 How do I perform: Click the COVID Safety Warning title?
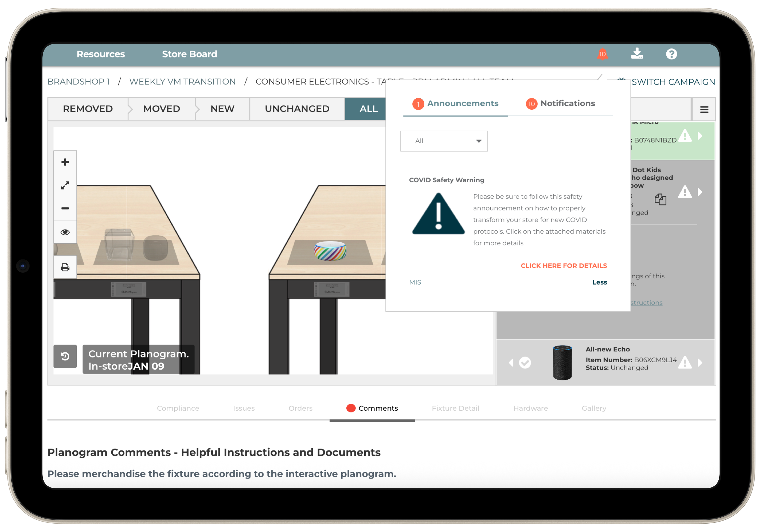click(446, 180)
